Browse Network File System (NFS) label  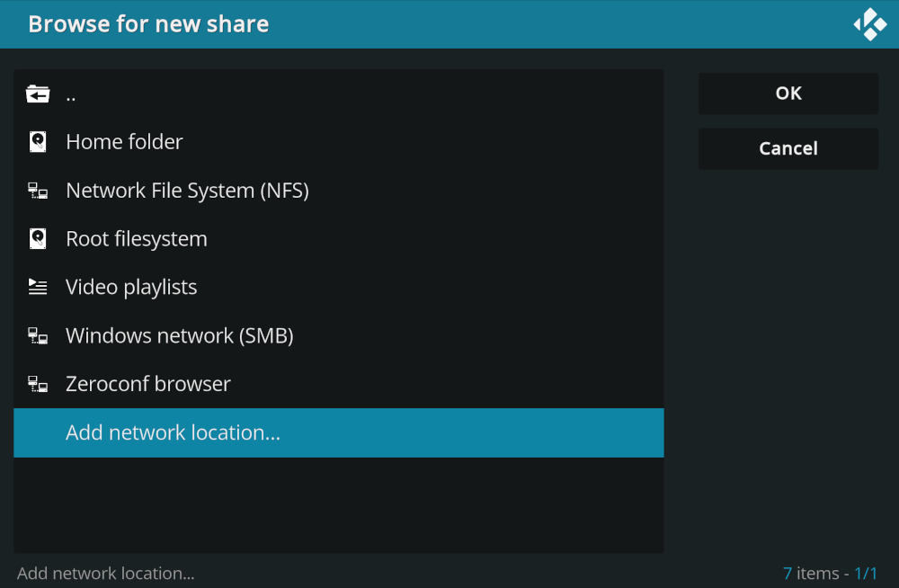(x=187, y=191)
